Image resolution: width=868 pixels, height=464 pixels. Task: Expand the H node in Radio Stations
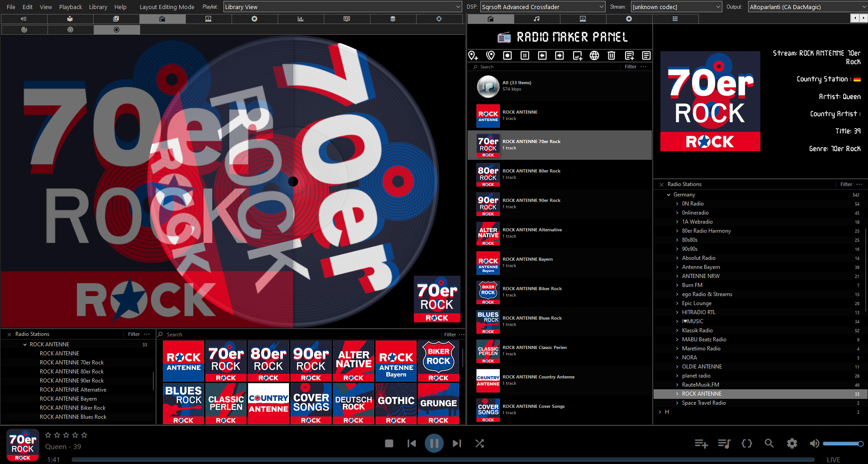point(660,412)
